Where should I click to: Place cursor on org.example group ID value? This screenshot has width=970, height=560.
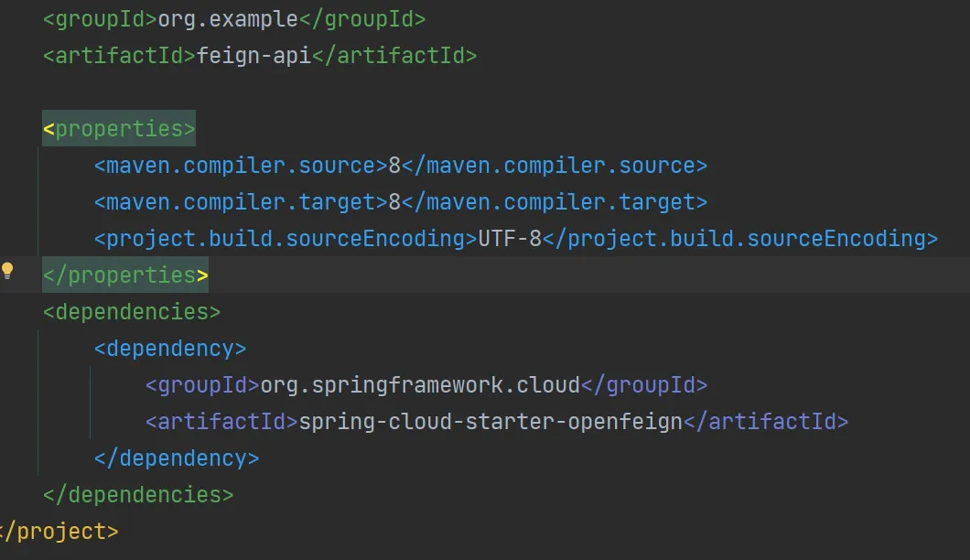coord(228,18)
